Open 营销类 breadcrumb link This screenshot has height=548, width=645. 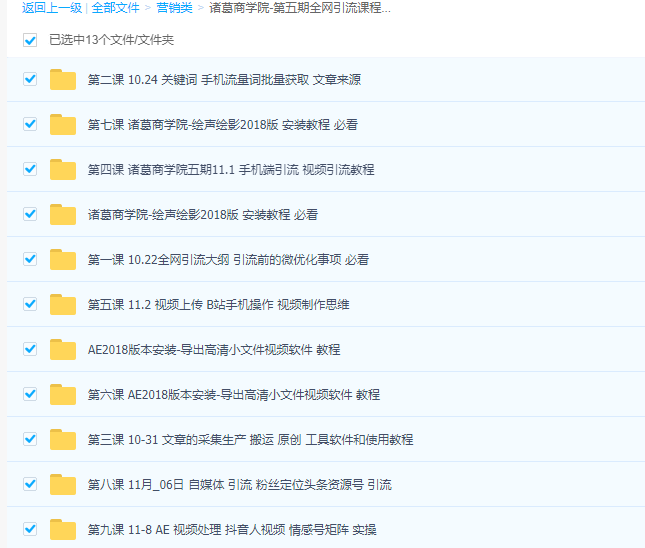174,8
